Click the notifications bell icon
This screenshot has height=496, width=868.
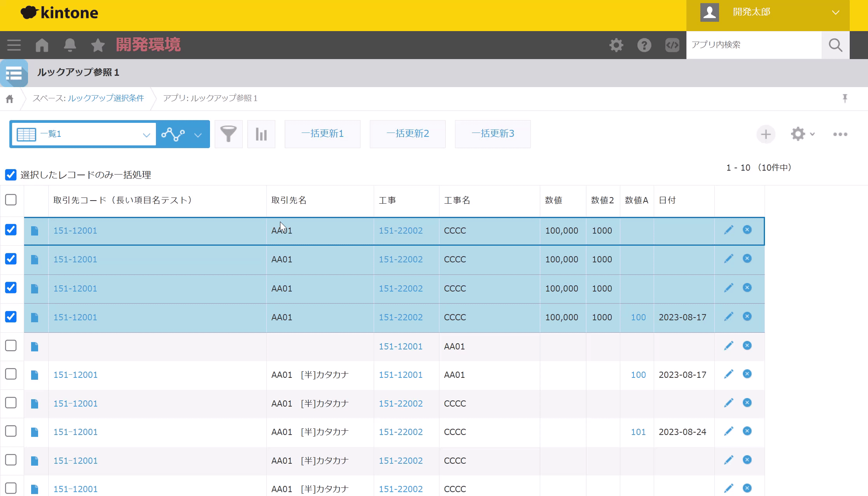click(70, 45)
